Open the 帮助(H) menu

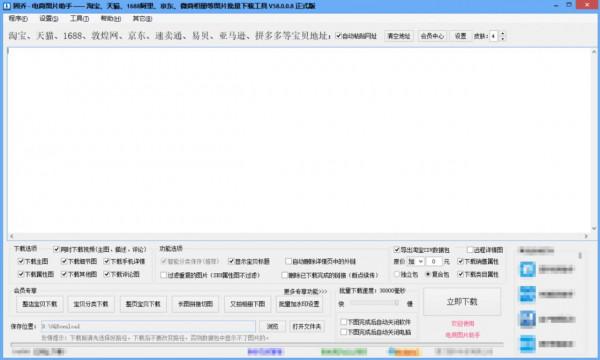coord(111,18)
